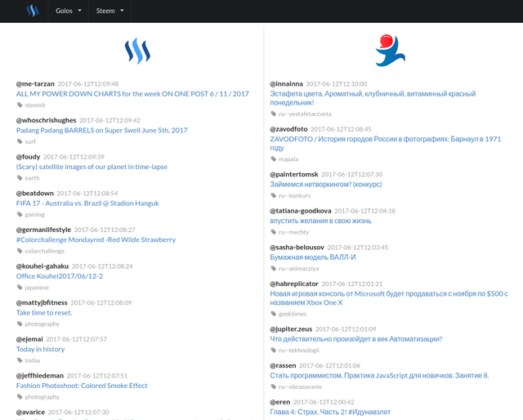Click the tag icon beside surf
This screenshot has height=420, width=523.
20,141
